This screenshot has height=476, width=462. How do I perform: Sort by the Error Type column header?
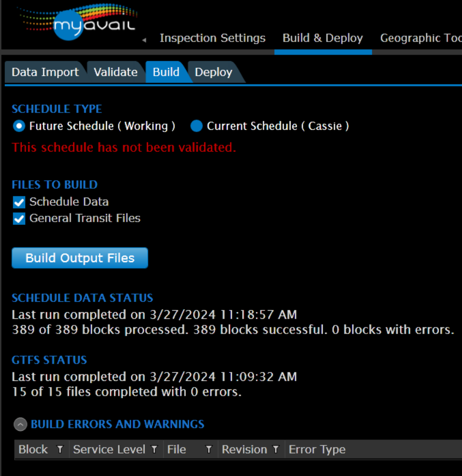(317, 449)
